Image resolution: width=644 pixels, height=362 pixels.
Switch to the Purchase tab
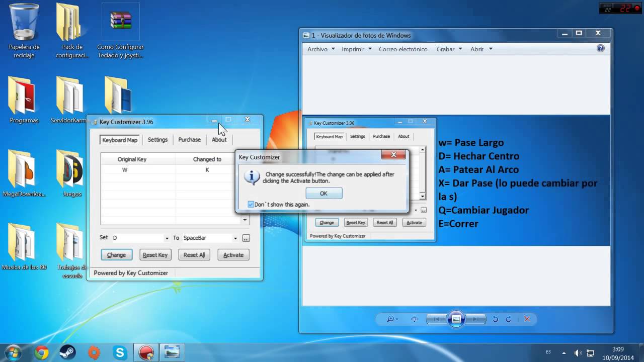[189, 140]
